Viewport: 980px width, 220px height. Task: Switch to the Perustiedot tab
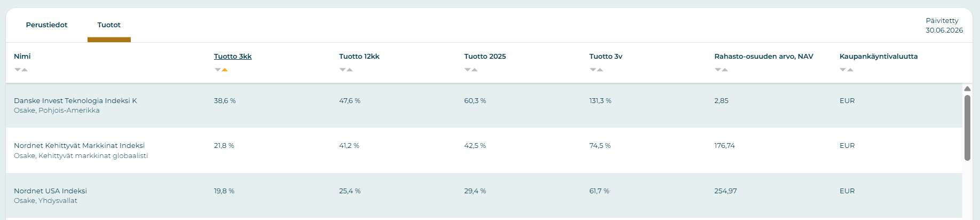[46, 25]
